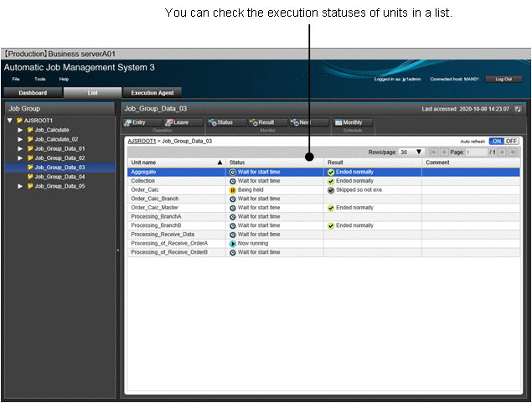Select the Job_Group_Data_04 tree item

(59, 177)
